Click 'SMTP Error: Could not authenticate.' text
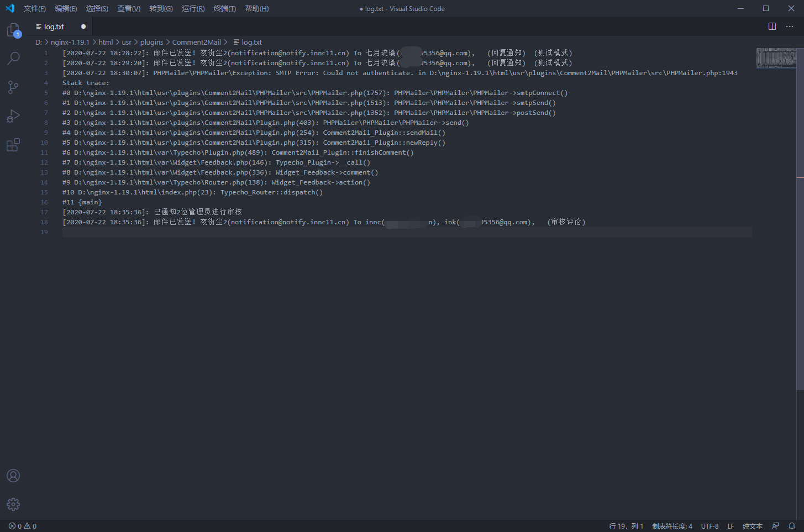 tap(344, 73)
